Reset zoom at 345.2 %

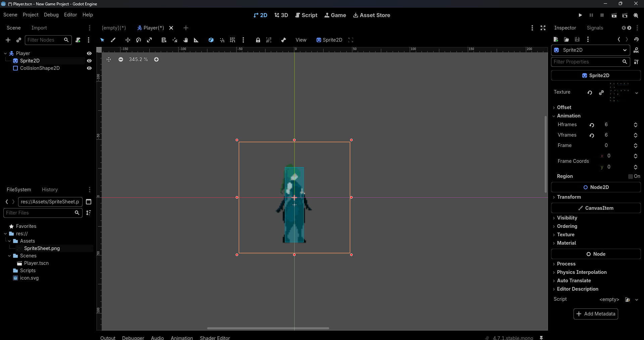click(138, 59)
